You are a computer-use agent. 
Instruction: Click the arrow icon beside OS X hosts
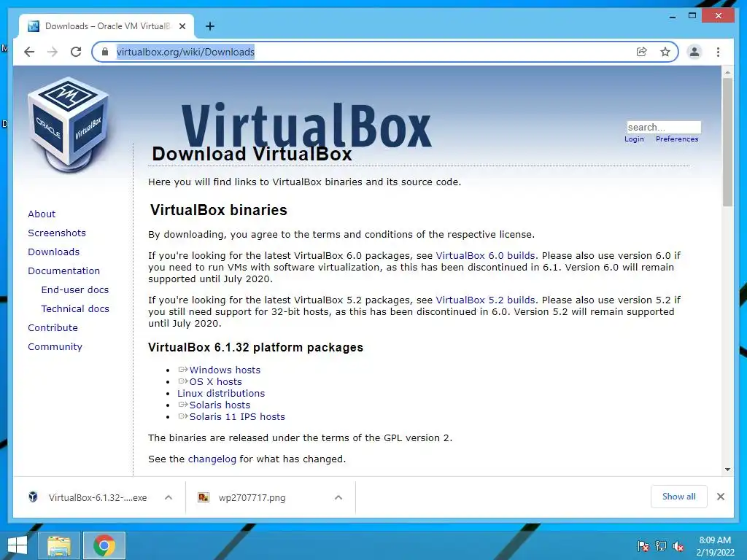pos(183,381)
